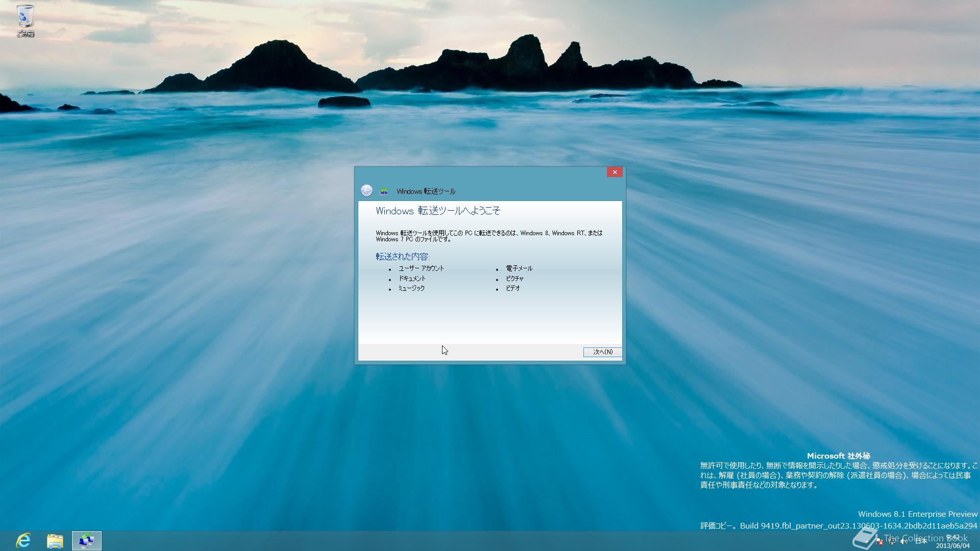980x551 pixels.
Task: Close the Windows 転送ツール dialog
Action: [615, 172]
